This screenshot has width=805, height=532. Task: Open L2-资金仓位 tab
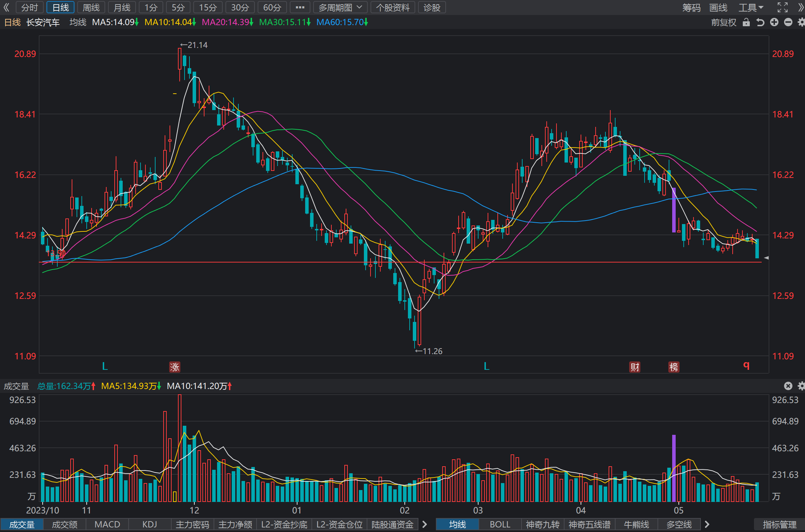(x=339, y=525)
